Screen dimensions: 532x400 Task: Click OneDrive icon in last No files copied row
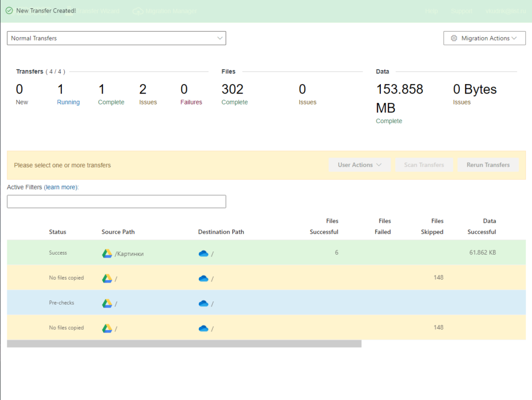tap(203, 328)
